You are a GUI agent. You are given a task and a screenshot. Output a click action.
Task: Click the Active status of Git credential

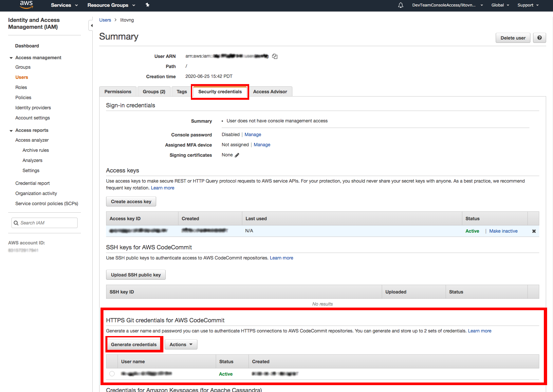[226, 374]
